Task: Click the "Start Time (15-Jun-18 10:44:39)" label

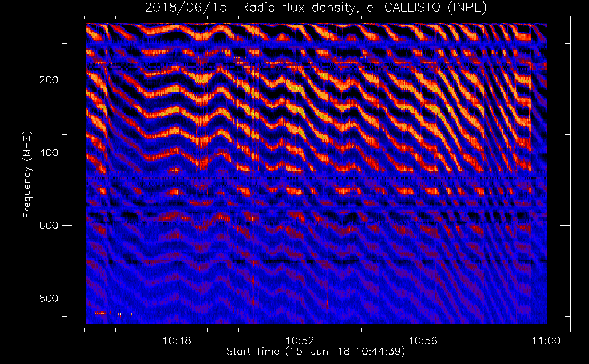Action: click(316, 352)
